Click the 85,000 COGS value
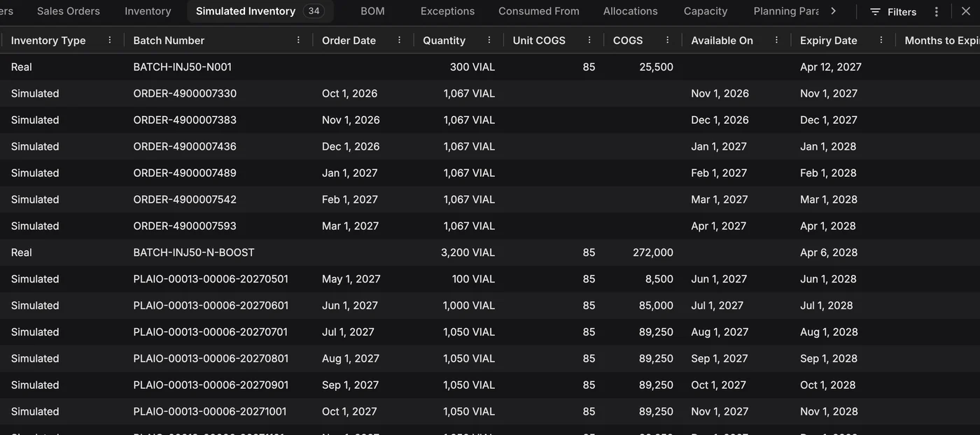 point(656,306)
